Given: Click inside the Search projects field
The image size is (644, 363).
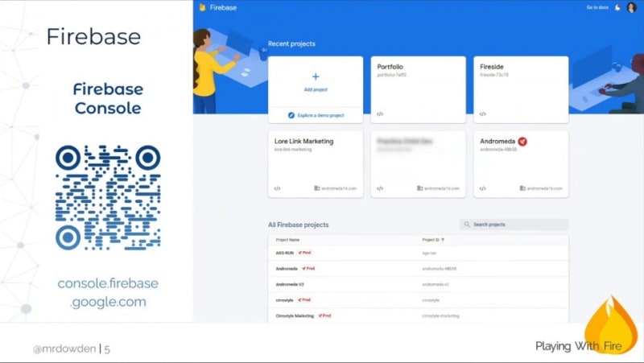Looking at the screenshot, I should pos(514,225).
